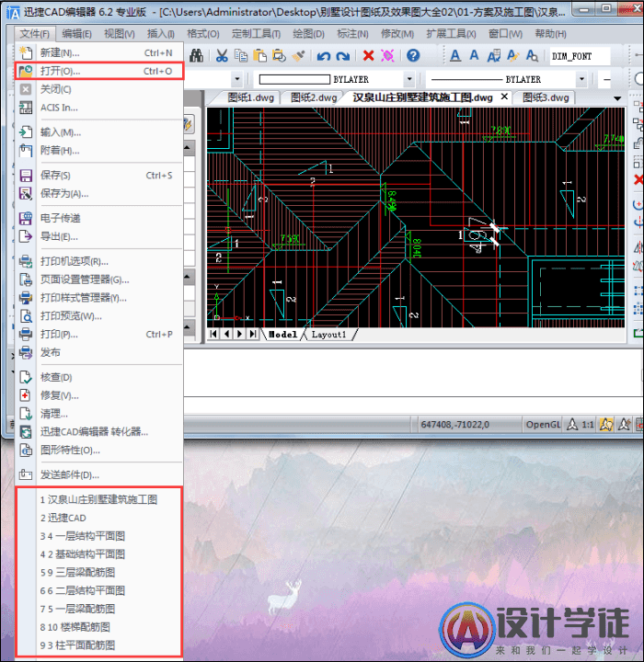Open recent file 5 9 三层梁配筋图
Screen dimensions: 644x662
(x=98, y=572)
